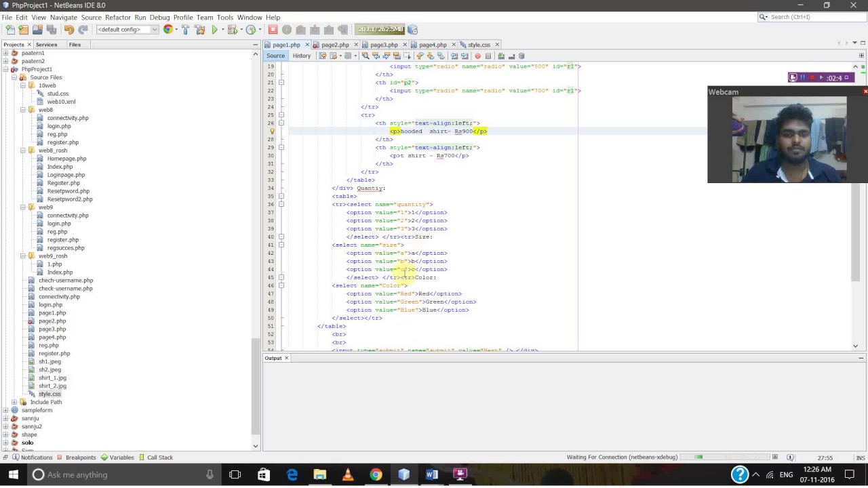Collapse code fold at line 36
Viewport: 868px width, 488px height.
tap(281, 204)
